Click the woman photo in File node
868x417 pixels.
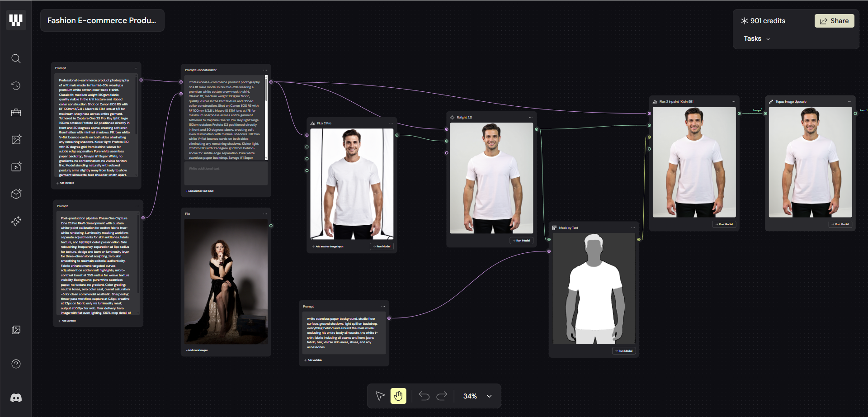[x=226, y=281]
